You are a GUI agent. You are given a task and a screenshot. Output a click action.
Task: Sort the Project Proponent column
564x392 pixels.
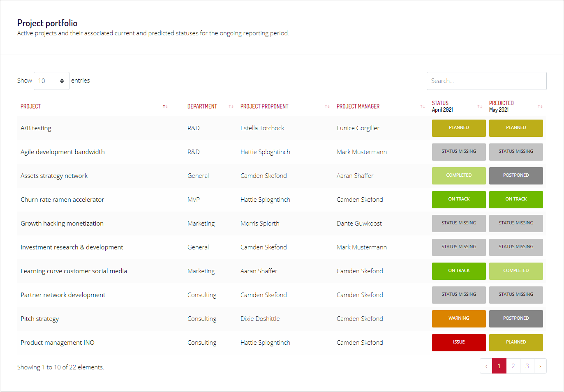327,106
